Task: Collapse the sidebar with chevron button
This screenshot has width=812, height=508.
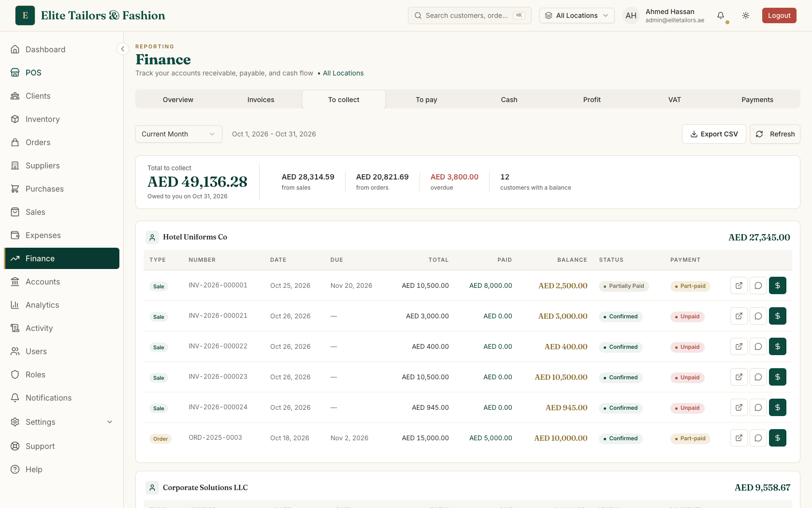Action: click(x=123, y=49)
